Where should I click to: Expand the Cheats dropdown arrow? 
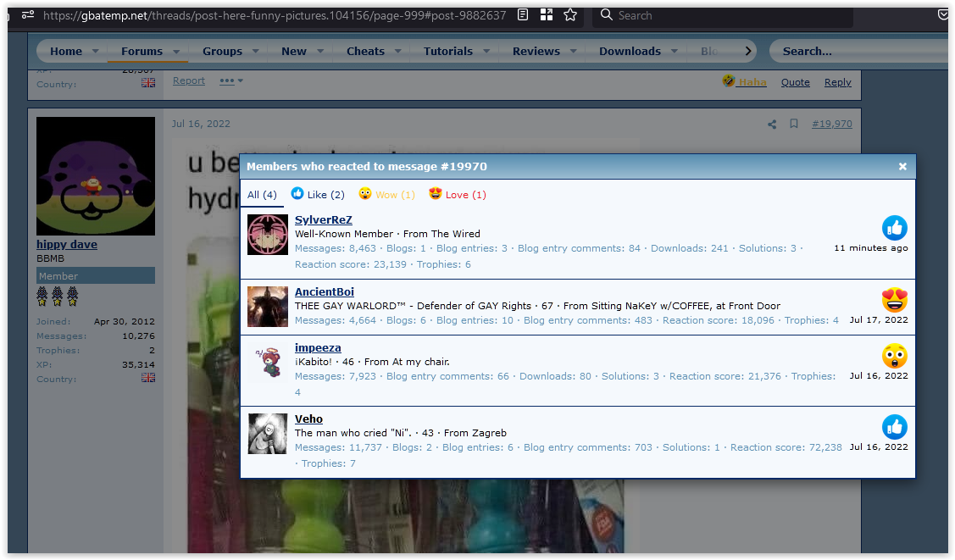tap(397, 52)
